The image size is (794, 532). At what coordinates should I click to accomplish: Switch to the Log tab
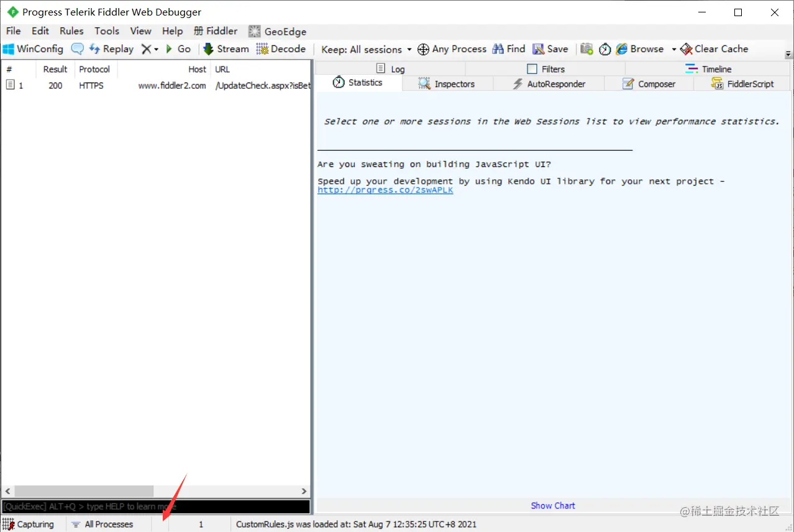point(390,69)
